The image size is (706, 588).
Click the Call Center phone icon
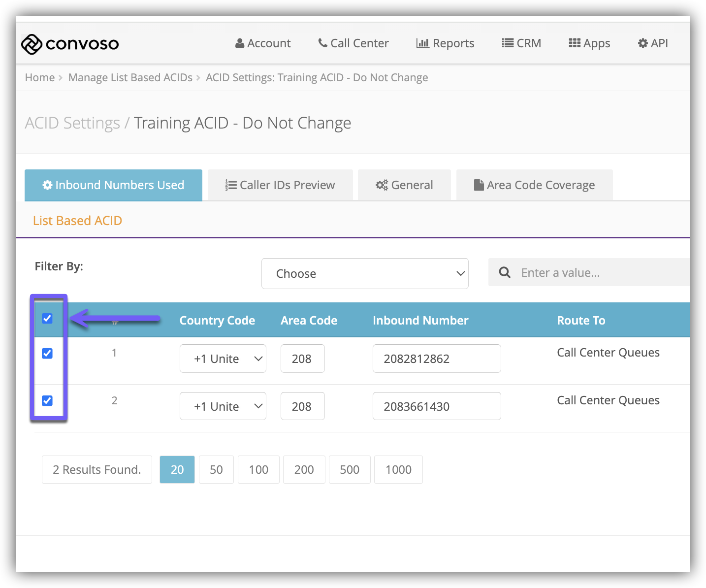point(322,43)
